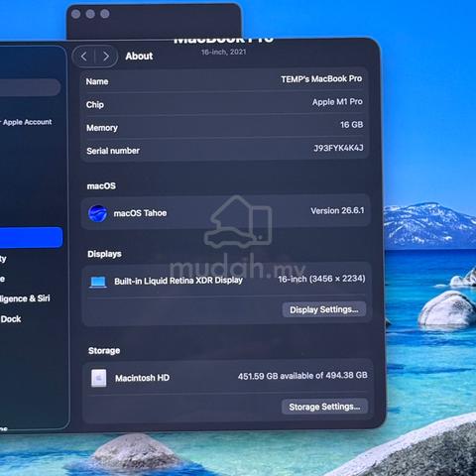Viewport: 476px width, 476px height.
Task: Open Display Settings
Action: pos(324,309)
